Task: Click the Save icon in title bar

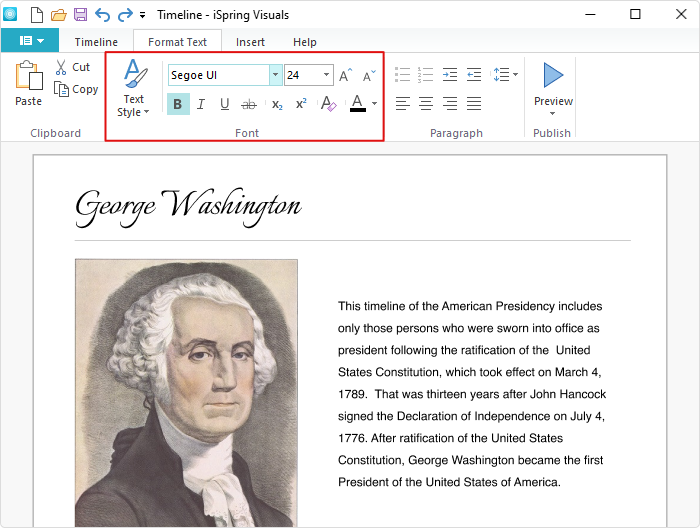Action: pyautogui.click(x=80, y=14)
